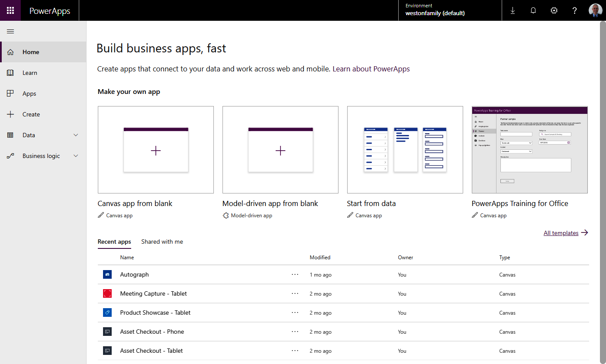Screen dimensions: 606x364
Task: Click the Learn book icon
Action: click(10, 73)
